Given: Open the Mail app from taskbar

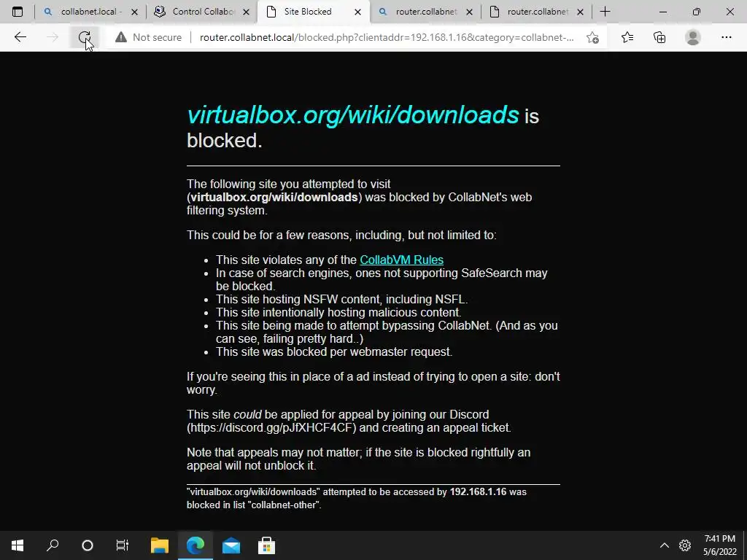Looking at the screenshot, I should pos(231,545).
